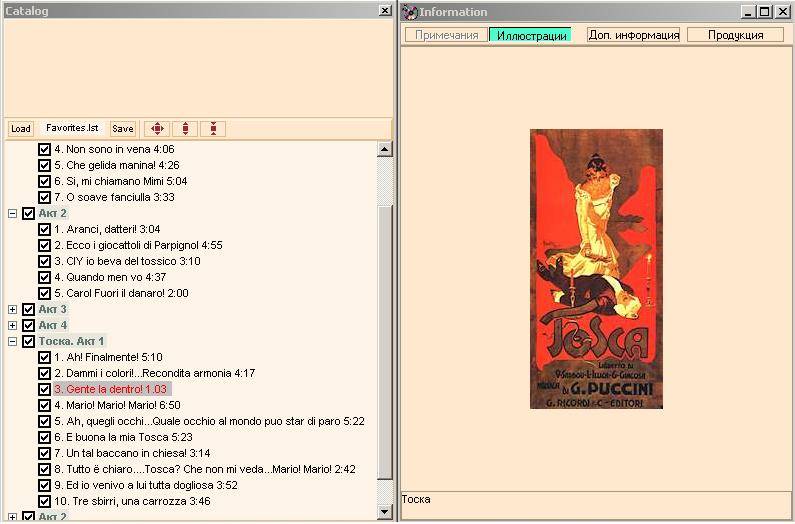Select '2. Ecco i giocattoli di Parpignol'
The height and width of the screenshot is (524, 795).
pos(138,246)
